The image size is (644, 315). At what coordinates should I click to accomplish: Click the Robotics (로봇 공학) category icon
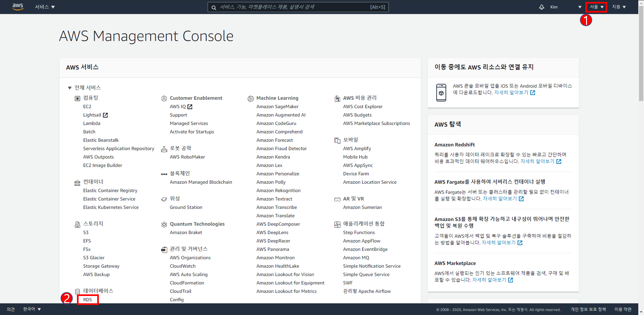[x=164, y=149]
